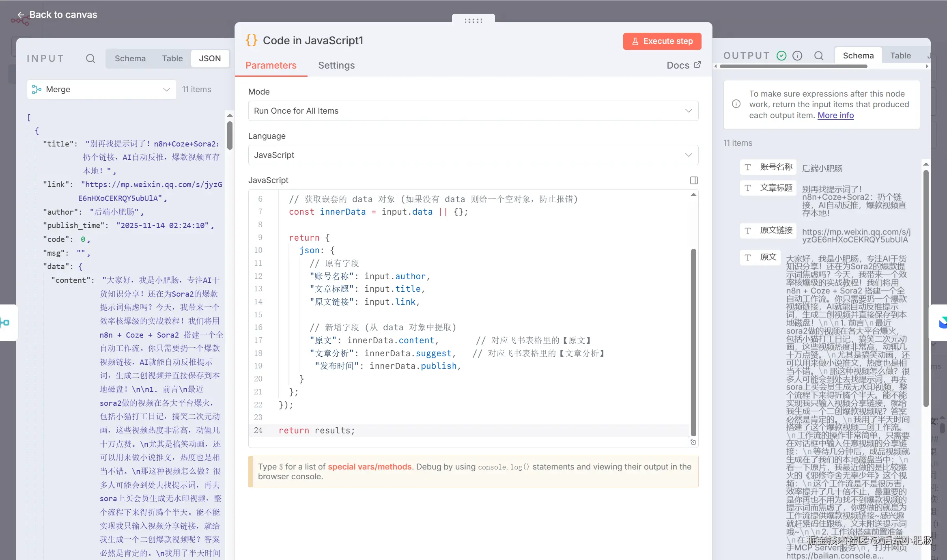Click the INPUT scroll-up arrow
The image size is (947, 560).
(230, 116)
